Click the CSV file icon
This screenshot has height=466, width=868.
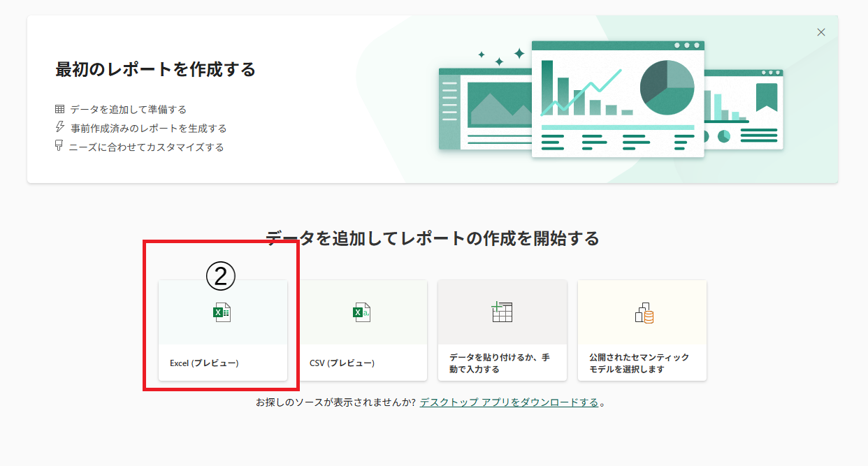[361, 313]
